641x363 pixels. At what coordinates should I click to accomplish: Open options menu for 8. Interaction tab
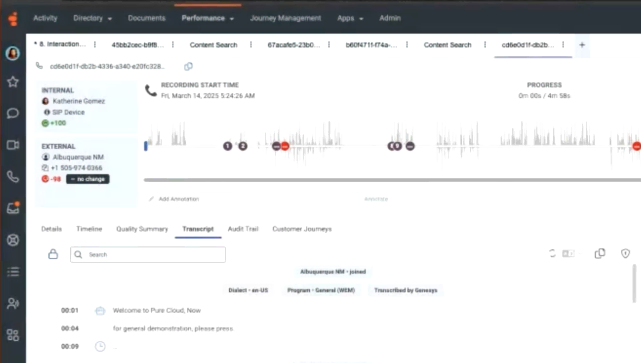pyautogui.click(x=95, y=45)
